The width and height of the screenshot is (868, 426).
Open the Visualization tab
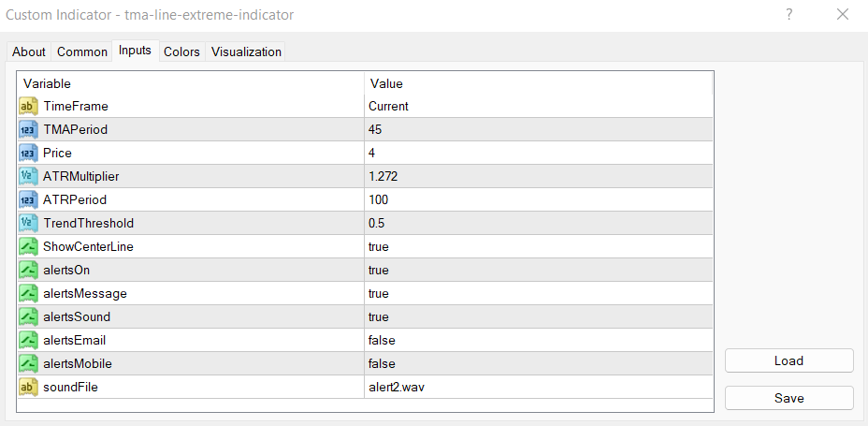click(x=246, y=51)
